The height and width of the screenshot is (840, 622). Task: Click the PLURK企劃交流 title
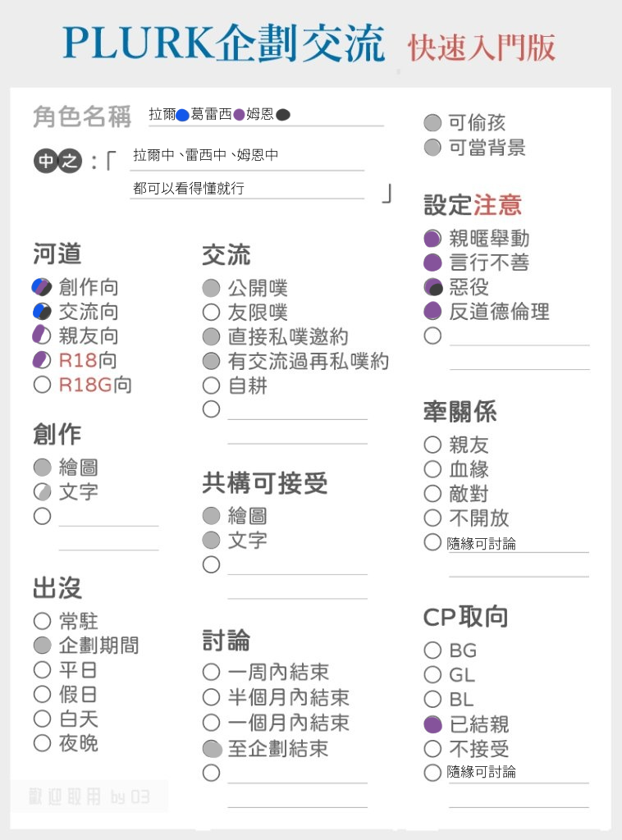(x=224, y=43)
